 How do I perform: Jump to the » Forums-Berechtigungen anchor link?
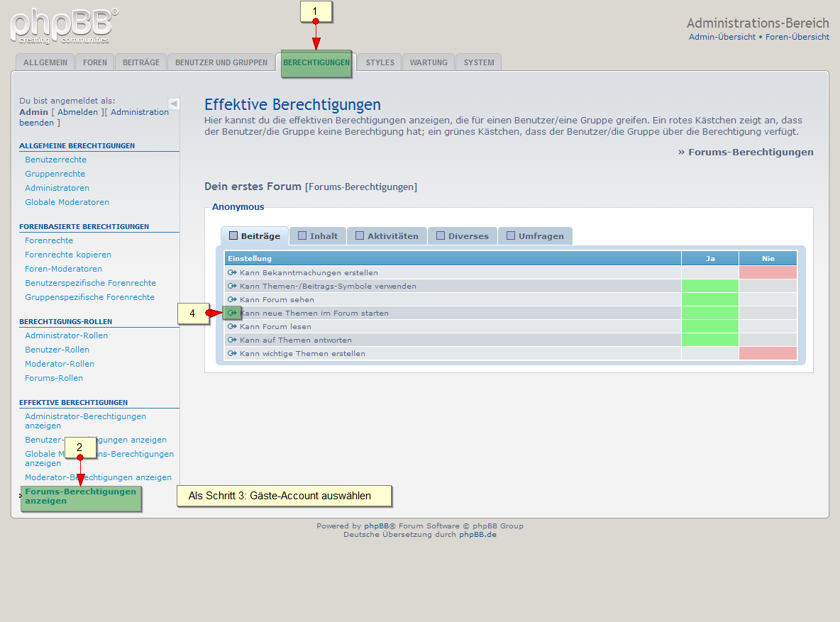point(746,152)
